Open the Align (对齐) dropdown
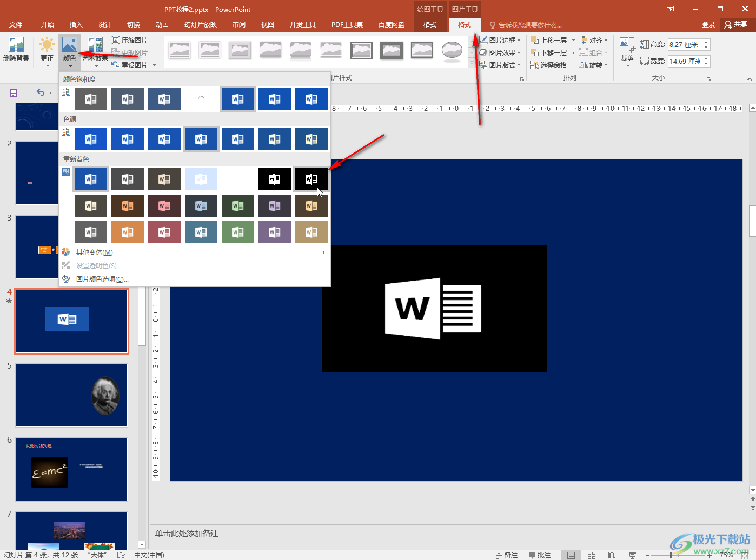This screenshot has height=560, width=756. 594,40
